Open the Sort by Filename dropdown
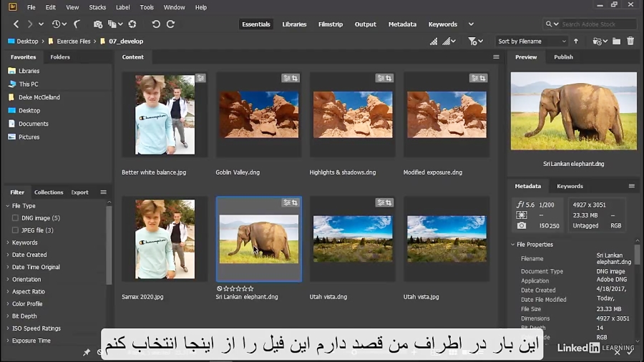644x362 pixels. (532, 41)
